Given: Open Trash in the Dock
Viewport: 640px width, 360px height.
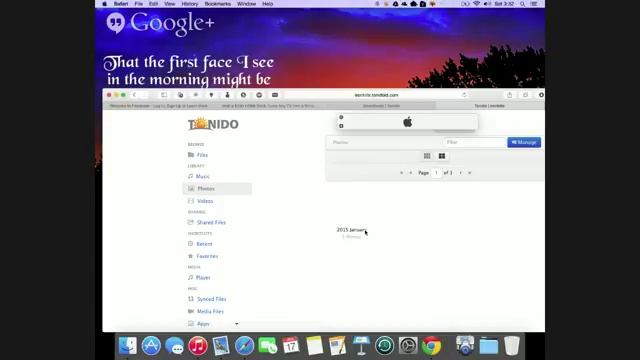Looking at the screenshot, I should pyautogui.click(x=511, y=346).
